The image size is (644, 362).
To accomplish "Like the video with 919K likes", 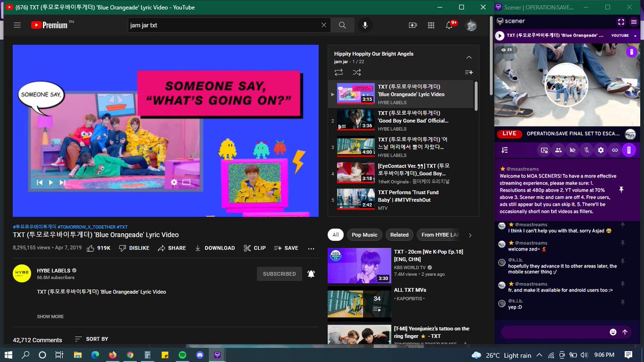I will pyautogui.click(x=98, y=248).
